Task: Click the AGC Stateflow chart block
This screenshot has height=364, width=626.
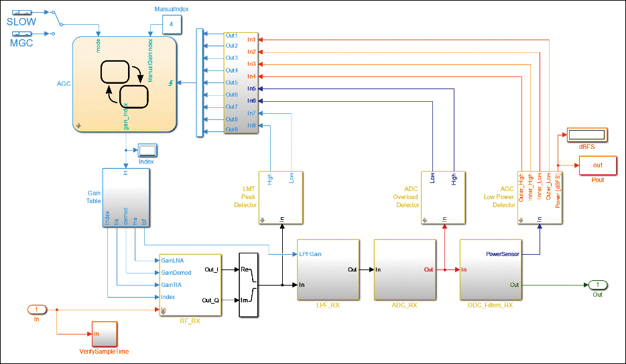Action: click(x=125, y=84)
